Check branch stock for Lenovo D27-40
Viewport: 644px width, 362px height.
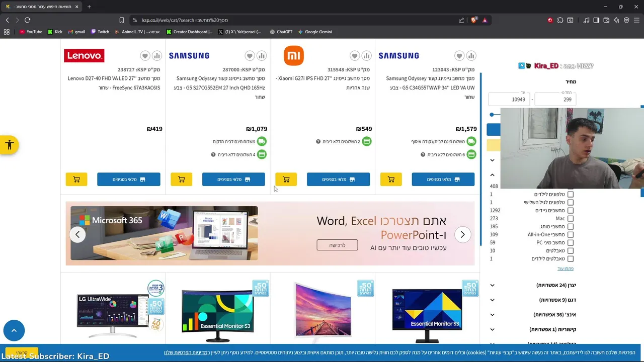coord(129,179)
